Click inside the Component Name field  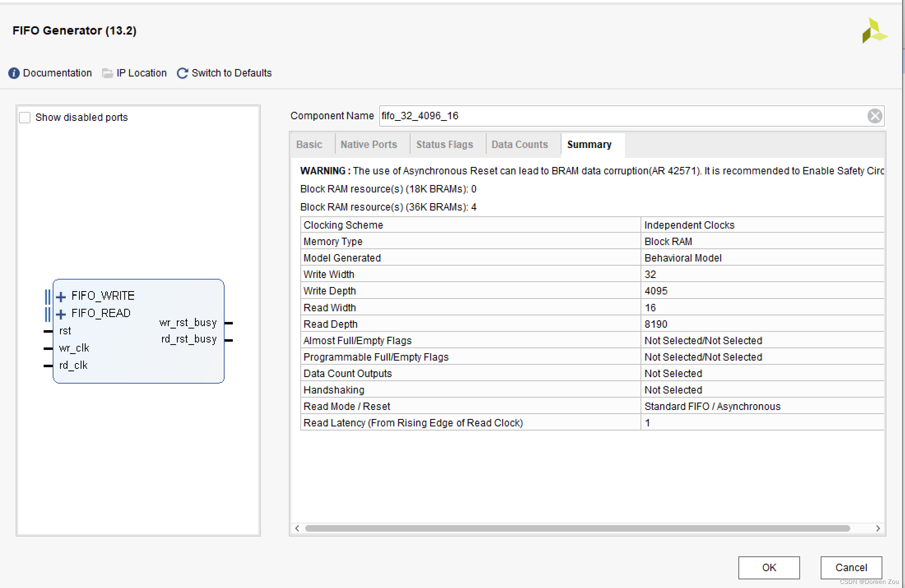[617, 116]
